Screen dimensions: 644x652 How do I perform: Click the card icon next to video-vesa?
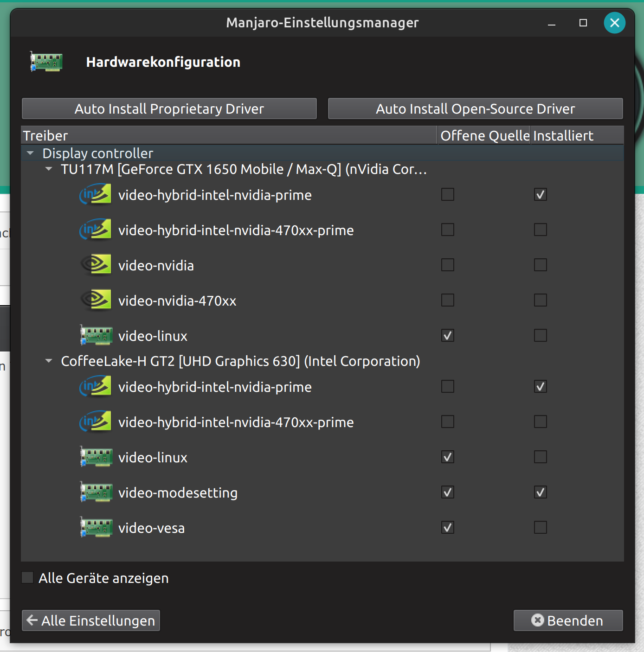point(96,528)
